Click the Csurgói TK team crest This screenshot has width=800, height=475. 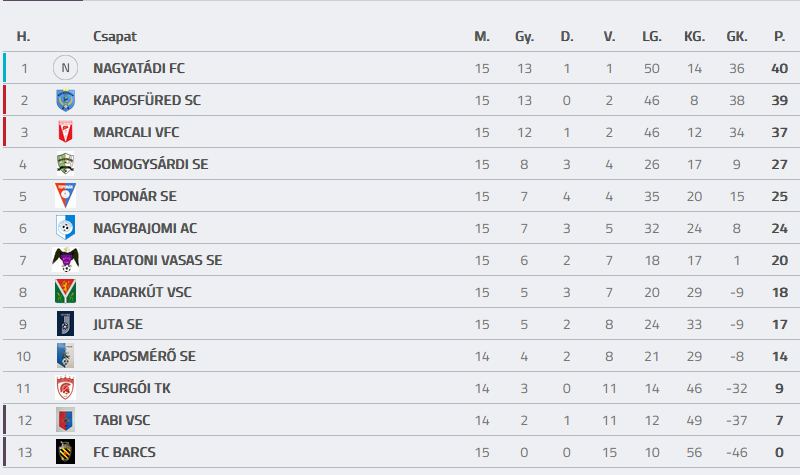(65, 388)
